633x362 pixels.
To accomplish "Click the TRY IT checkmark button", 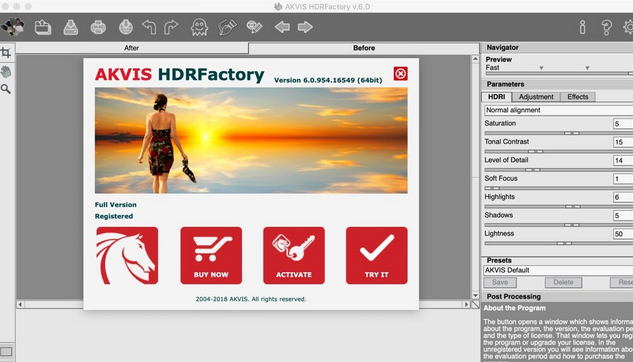I will [x=377, y=255].
